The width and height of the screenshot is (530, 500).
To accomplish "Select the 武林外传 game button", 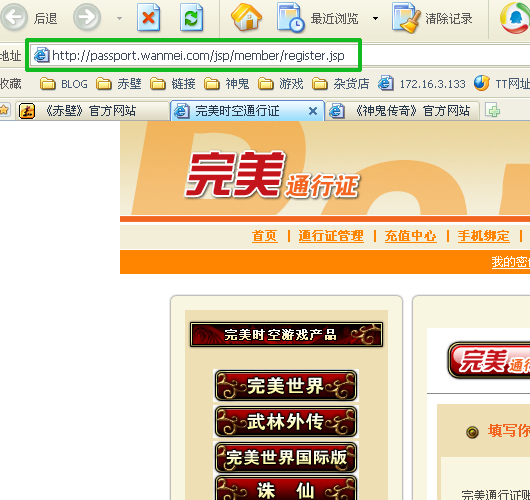I will [x=286, y=422].
